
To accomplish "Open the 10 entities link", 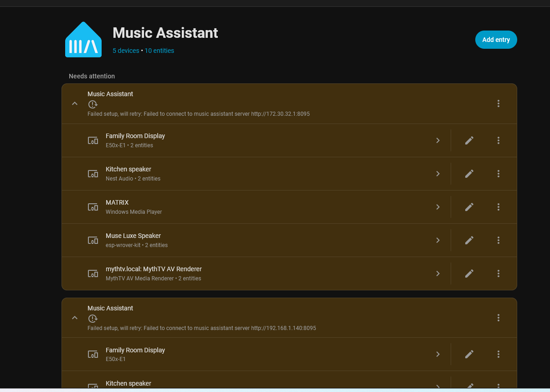I will [159, 51].
